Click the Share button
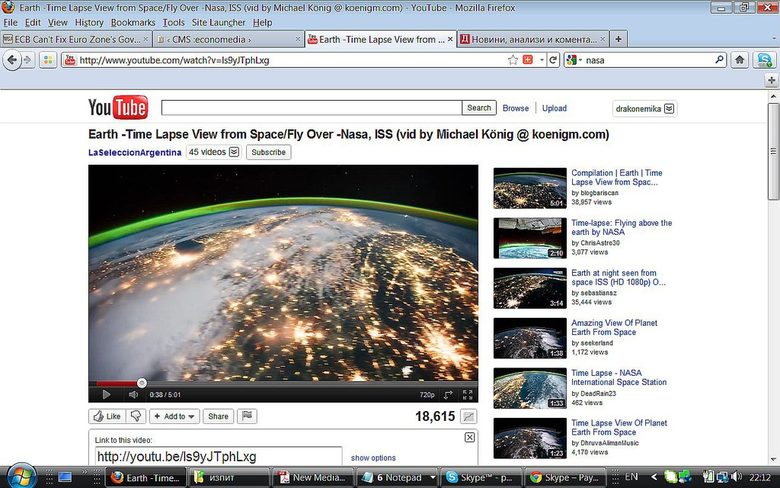Screen dimensions: 780x488 [218, 416]
